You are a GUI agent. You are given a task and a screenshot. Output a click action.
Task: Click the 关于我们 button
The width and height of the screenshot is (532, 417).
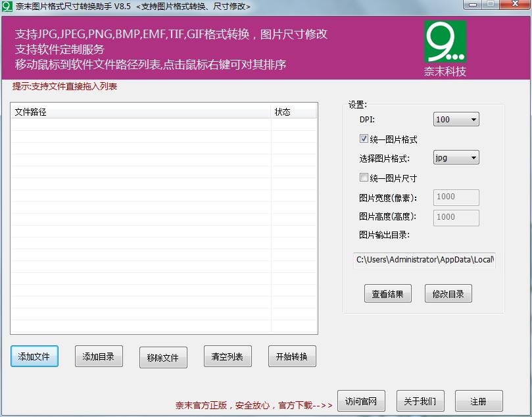click(420, 401)
